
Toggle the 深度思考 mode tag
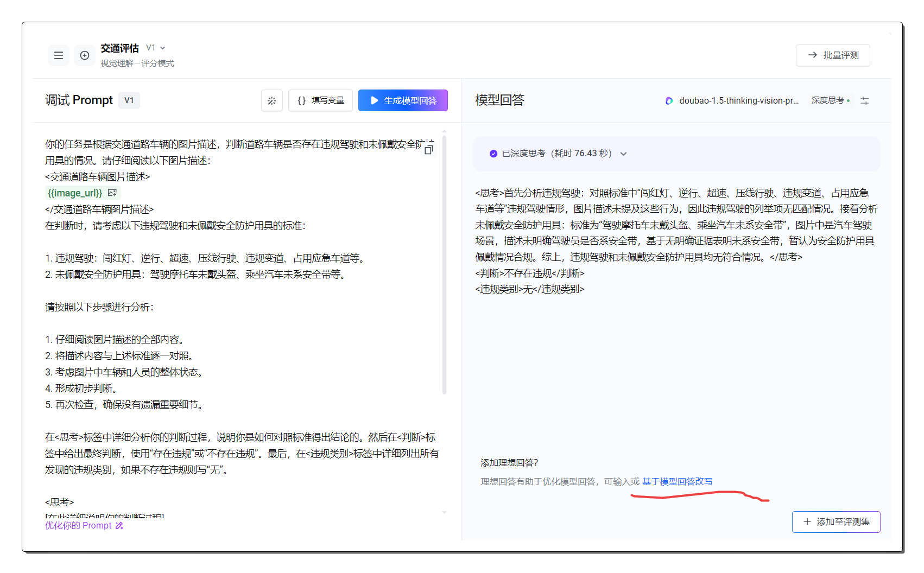click(x=831, y=100)
